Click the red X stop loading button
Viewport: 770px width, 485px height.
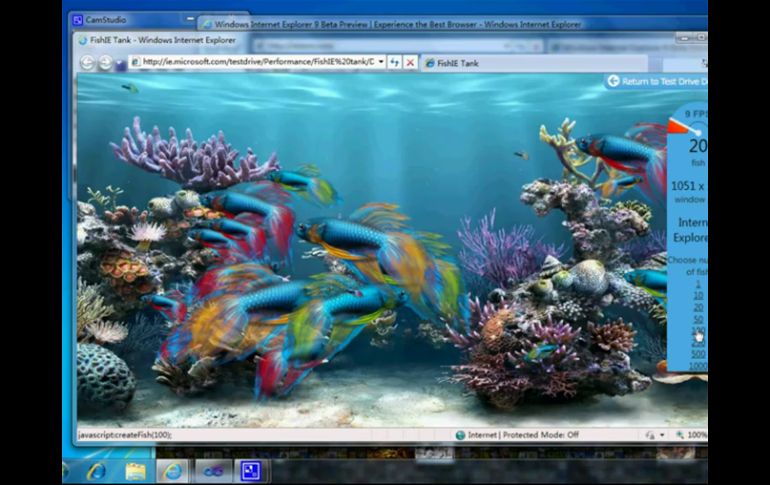(x=410, y=62)
